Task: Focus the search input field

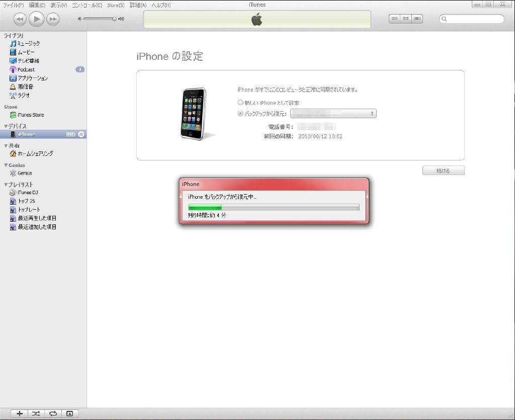Action: 472,19
